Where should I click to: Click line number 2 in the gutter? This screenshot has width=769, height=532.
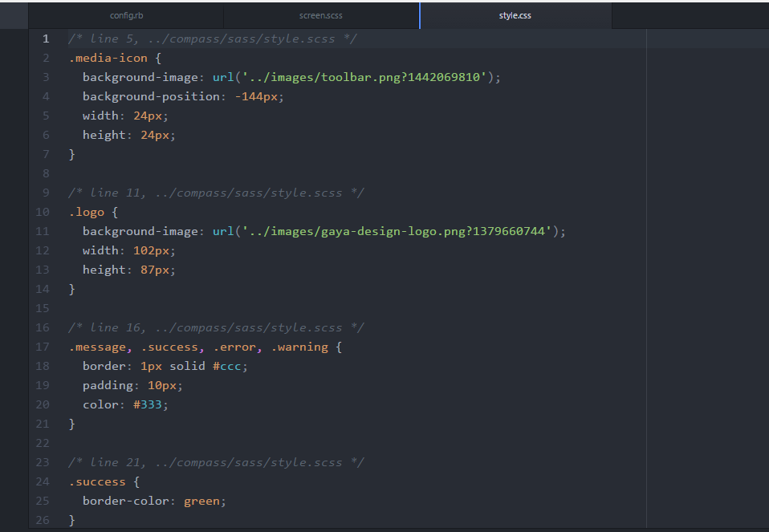click(46, 58)
